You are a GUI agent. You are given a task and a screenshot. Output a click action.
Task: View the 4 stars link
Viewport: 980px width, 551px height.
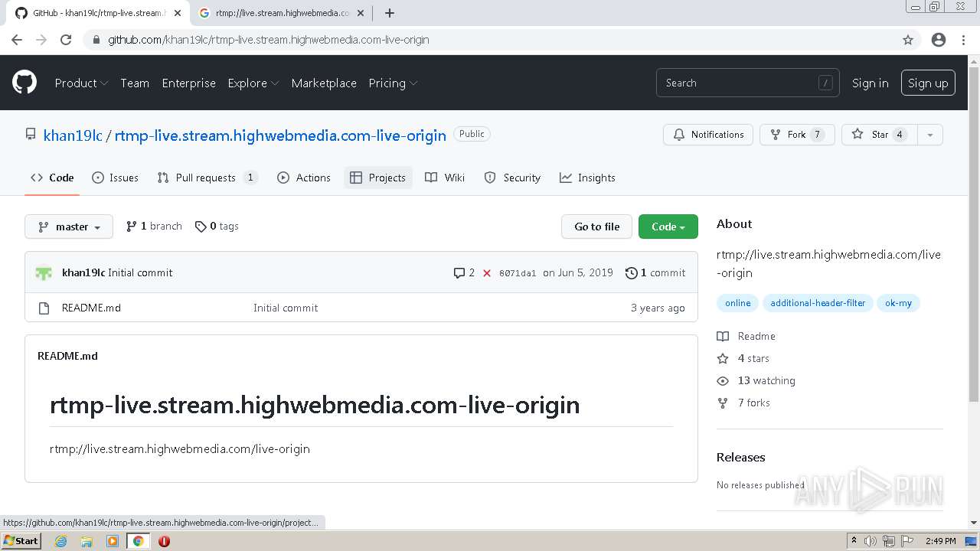743,358
